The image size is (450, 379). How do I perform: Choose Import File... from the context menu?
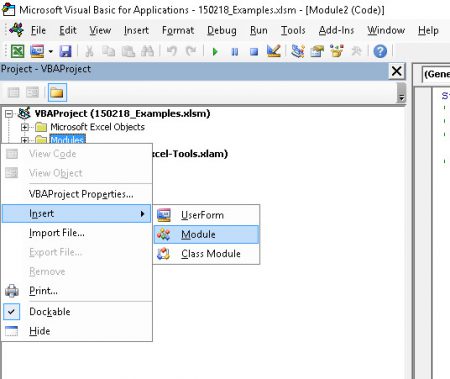57,233
